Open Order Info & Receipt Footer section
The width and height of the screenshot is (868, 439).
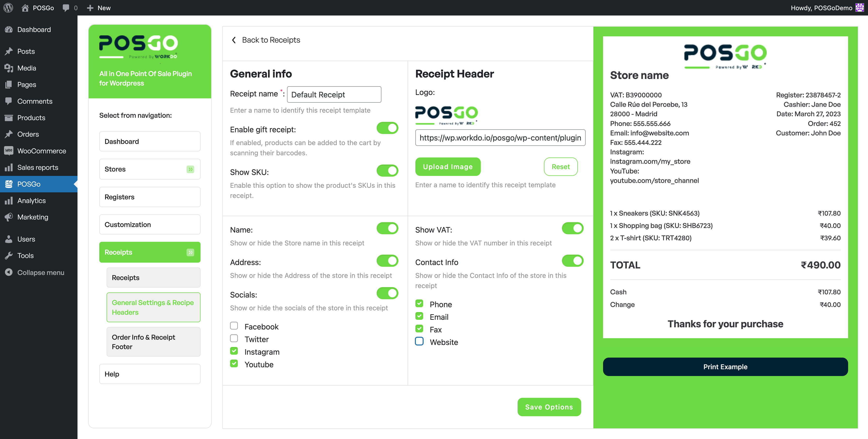(x=153, y=342)
